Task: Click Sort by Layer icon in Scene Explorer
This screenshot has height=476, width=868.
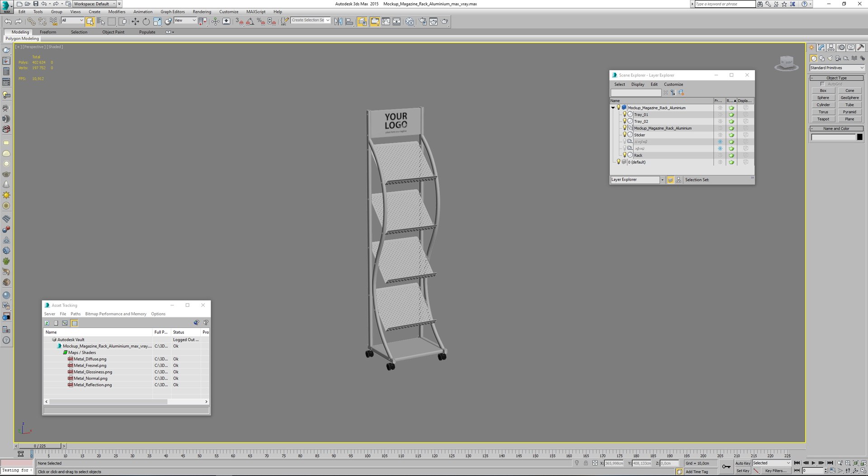Action: (x=670, y=180)
